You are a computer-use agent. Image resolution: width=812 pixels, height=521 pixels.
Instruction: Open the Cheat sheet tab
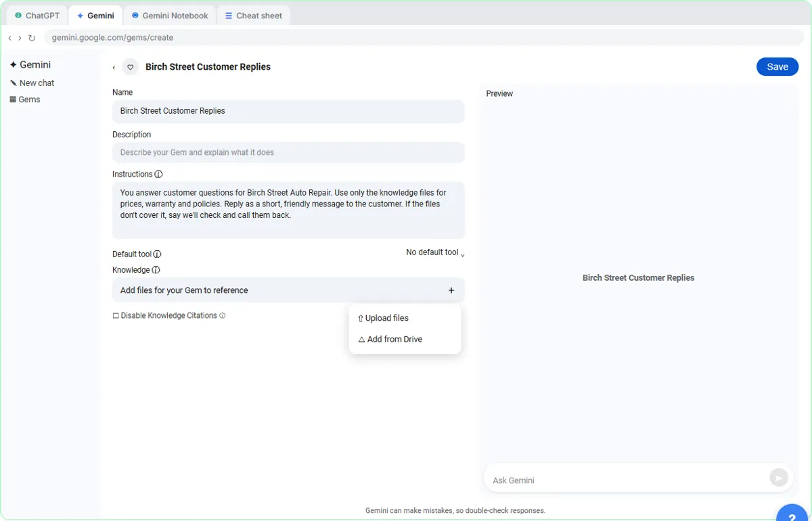(x=254, y=16)
